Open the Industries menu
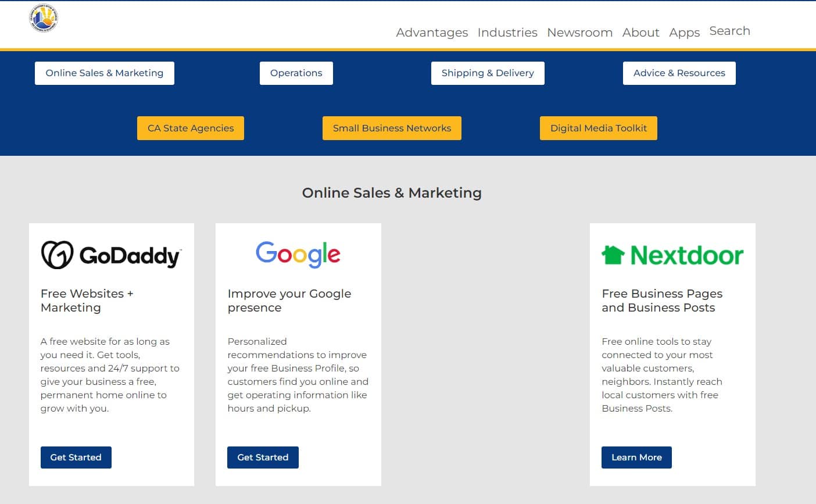The width and height of the screenshot is (816, 504). 507,33
